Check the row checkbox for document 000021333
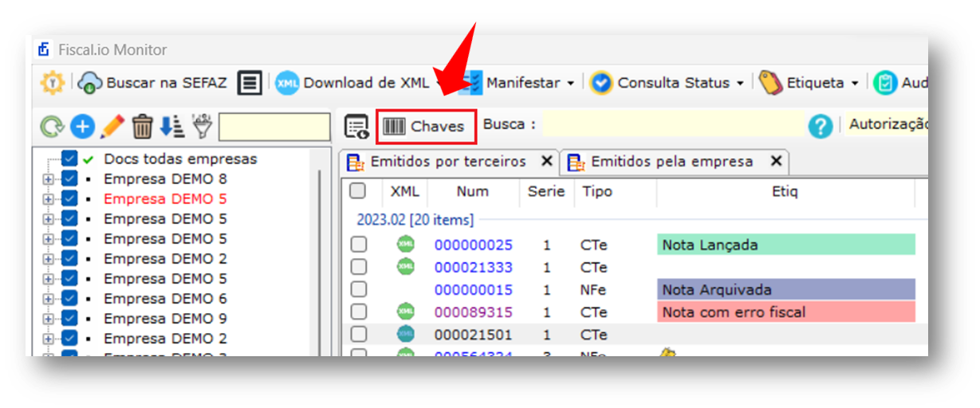The height and width of the screenshot is (408, 980). (x=358, y=267)
